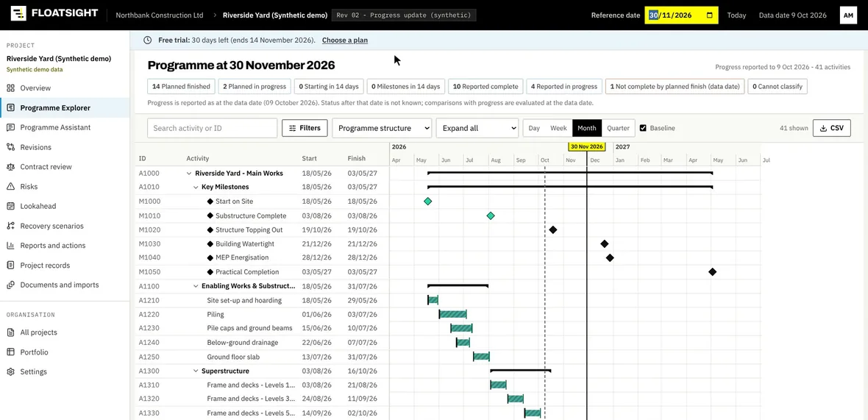Click the Floatsight logo icon

tap(19, 13)
